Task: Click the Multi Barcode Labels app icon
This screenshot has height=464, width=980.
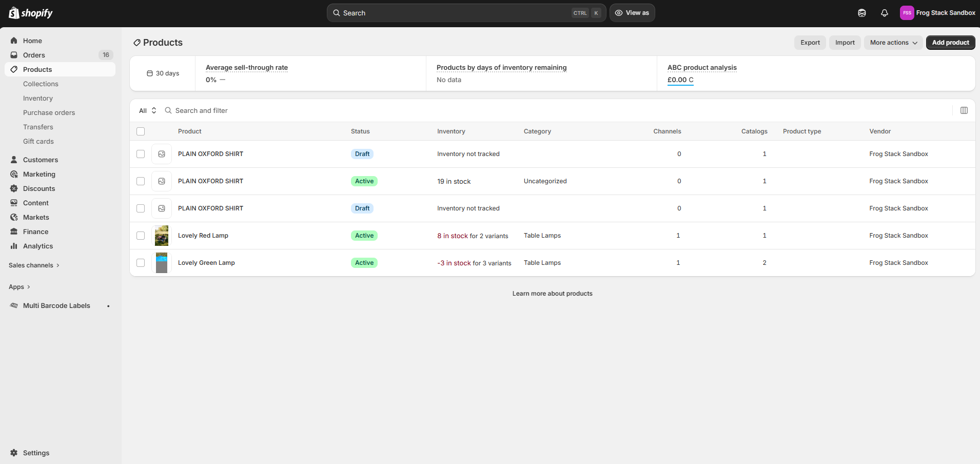Action: (14, 305)
